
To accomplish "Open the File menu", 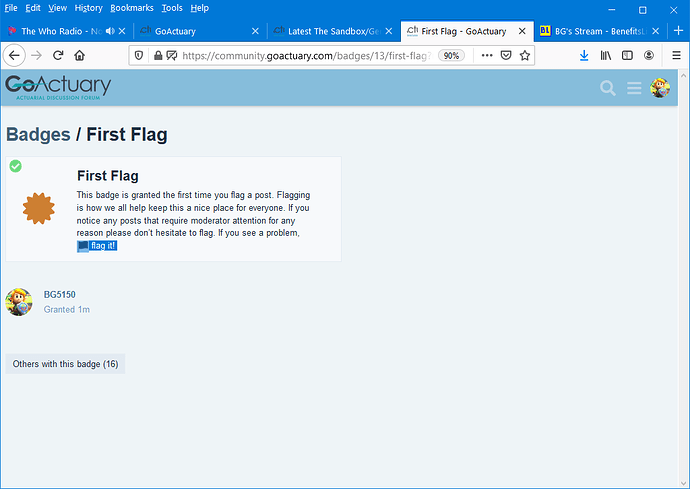I will tap(11, 8).
